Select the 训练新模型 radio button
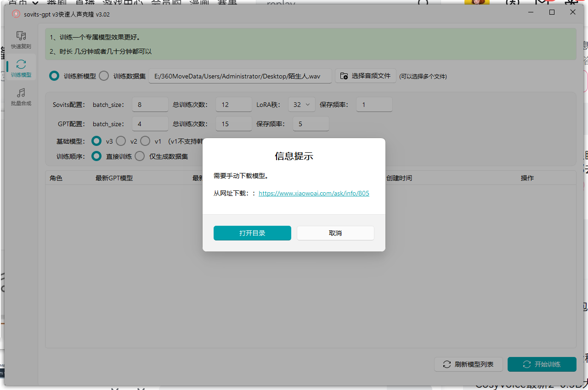The width and height of the screenshot is (588, 390). [54, 76]
